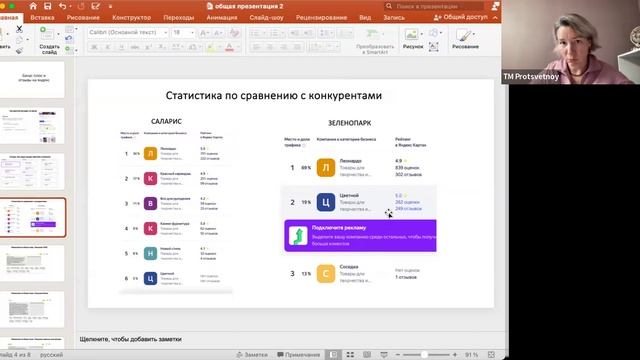Click the Format Painter brush icon
This screenshot has height=360, width=640.
pyautogui.click(x=19, y=51)
